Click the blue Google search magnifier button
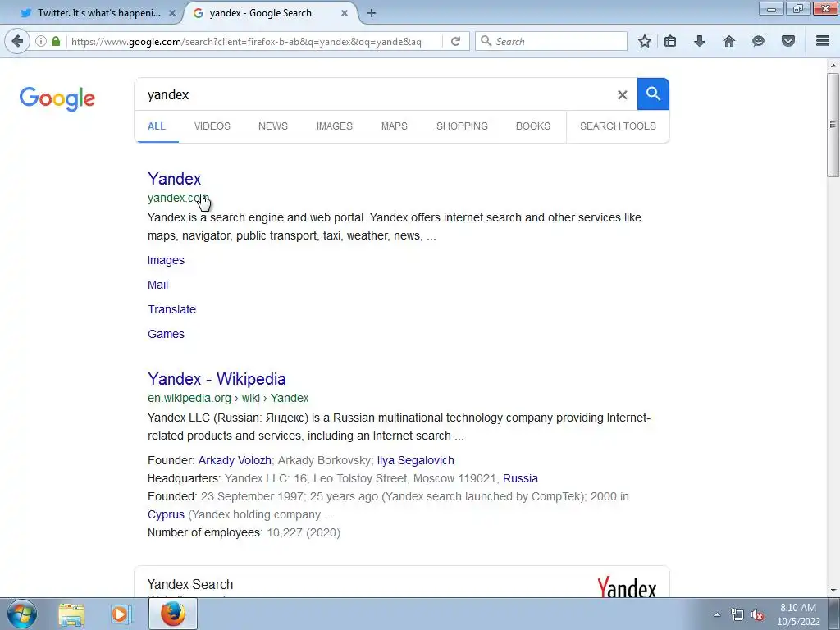This screenshot has height=630, width=840. tap(653, 94)
